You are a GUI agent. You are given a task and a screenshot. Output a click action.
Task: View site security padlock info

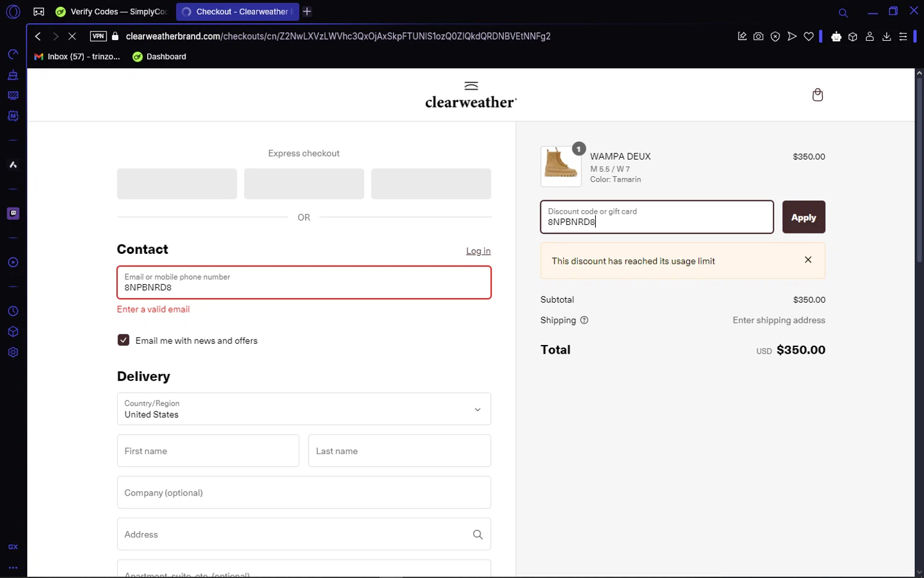coord(115,36)
